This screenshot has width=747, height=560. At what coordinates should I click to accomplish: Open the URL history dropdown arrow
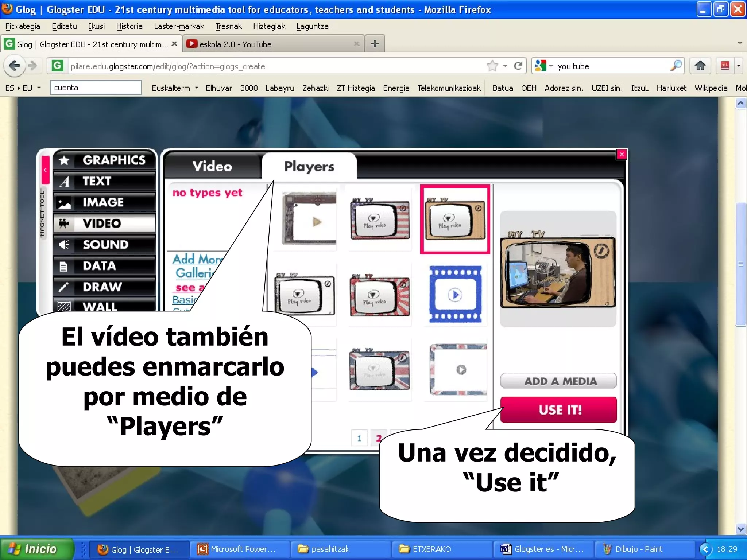pyautogui.click(x=505, y=66)
